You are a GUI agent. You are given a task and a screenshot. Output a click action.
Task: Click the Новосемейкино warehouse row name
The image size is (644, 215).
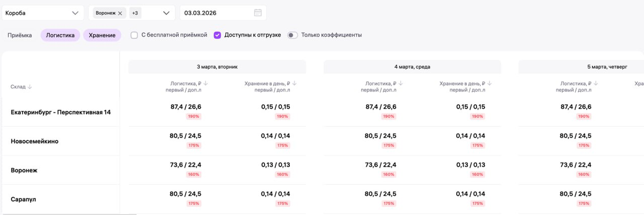click(34, 141)
